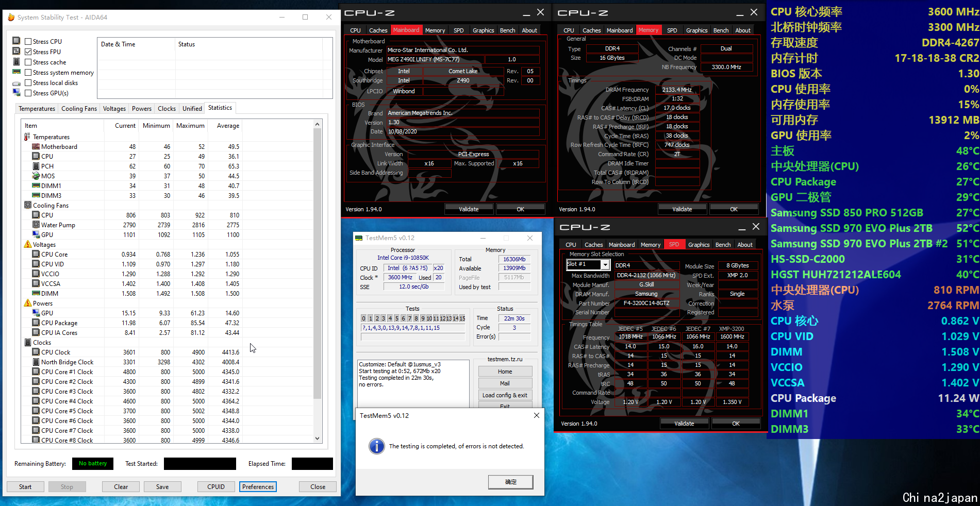
Task: Open the Graphics tab in CPU-Z SPD window
Action: tap(699, 245)
